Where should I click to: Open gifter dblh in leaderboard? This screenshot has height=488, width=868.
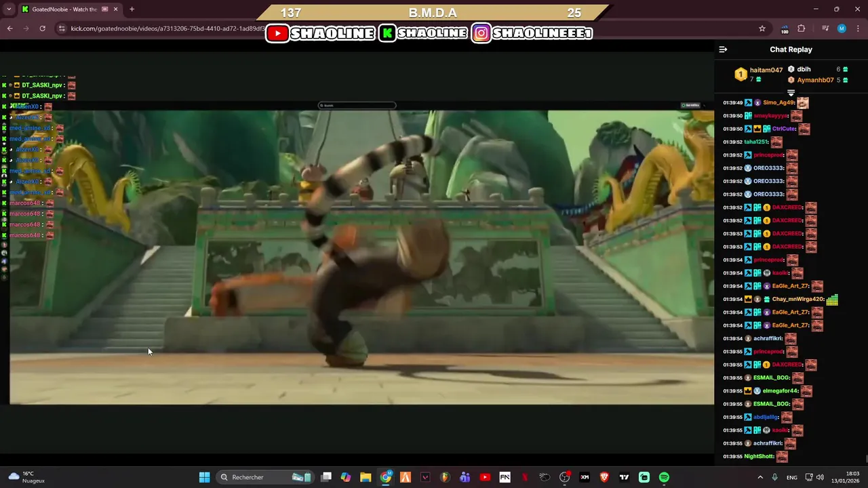pyautogui.click(x=804, y=69)
